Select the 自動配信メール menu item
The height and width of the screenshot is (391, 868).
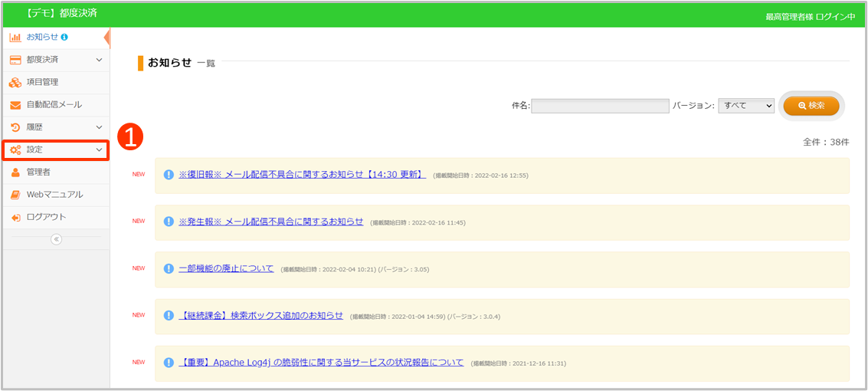point(54,105)
